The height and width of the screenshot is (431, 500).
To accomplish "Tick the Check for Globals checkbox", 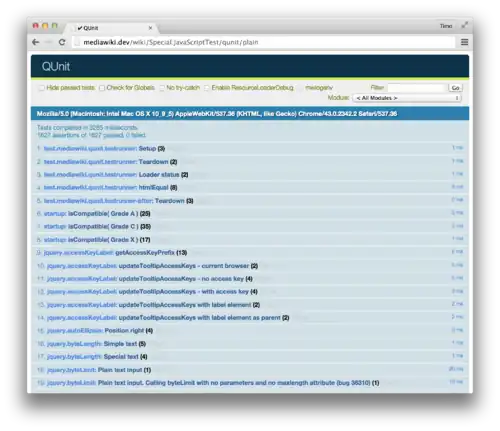I will coord(102,88).
